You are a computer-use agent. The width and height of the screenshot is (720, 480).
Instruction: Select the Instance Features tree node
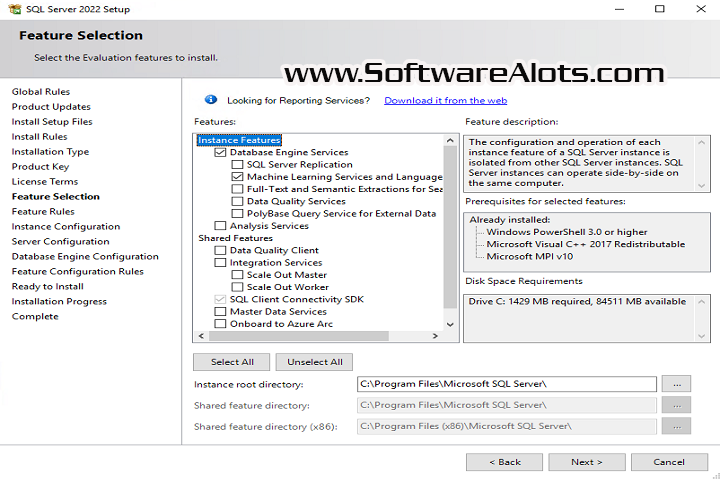coord(239,140)
